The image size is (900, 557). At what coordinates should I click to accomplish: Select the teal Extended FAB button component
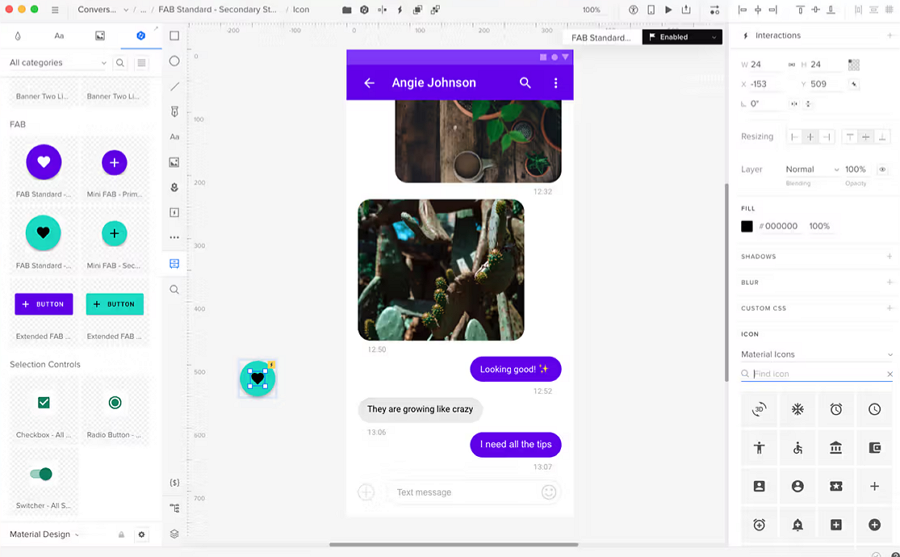(x=115, y=304)
